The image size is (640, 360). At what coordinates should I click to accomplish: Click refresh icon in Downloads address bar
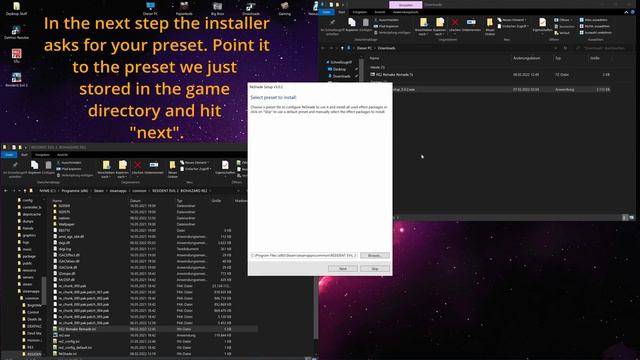click(565, 48)
